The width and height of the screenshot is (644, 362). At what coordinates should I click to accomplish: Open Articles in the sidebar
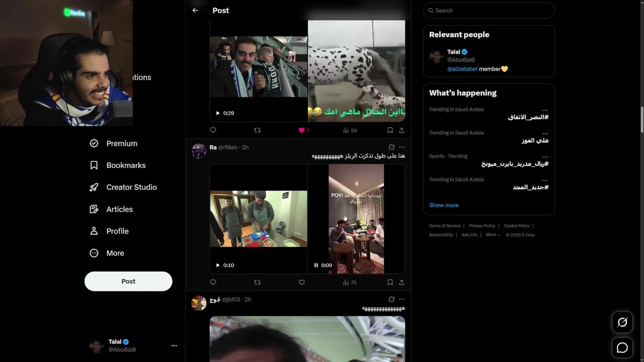point(111,209)
